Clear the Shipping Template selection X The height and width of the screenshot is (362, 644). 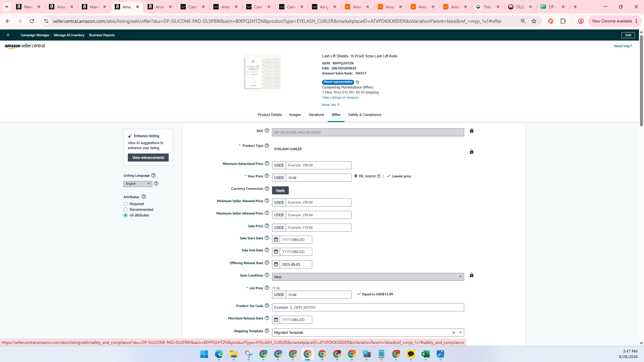454,333
